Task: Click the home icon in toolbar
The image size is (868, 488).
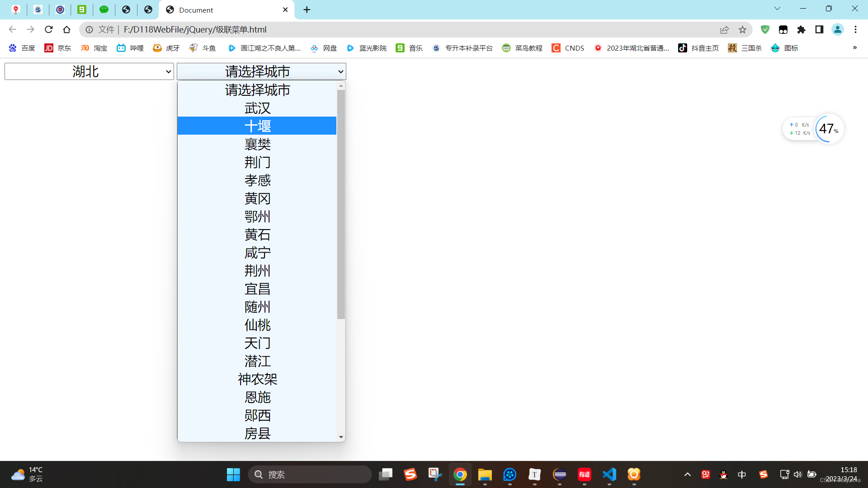Action: (67, 29)
